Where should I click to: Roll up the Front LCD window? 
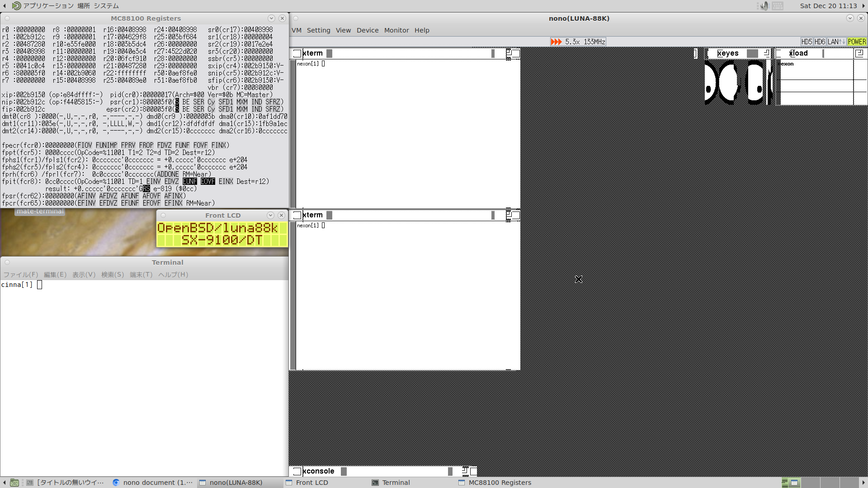270,216
